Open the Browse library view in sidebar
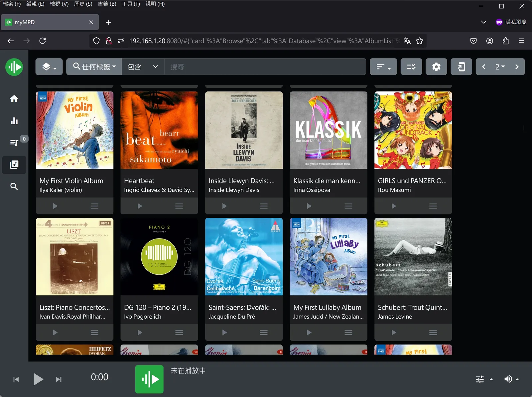532x397 pixels. coord(14,165)
